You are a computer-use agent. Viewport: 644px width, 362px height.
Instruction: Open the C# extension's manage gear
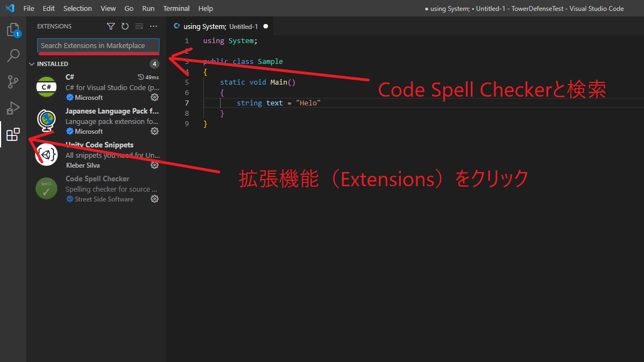point(155,97)
